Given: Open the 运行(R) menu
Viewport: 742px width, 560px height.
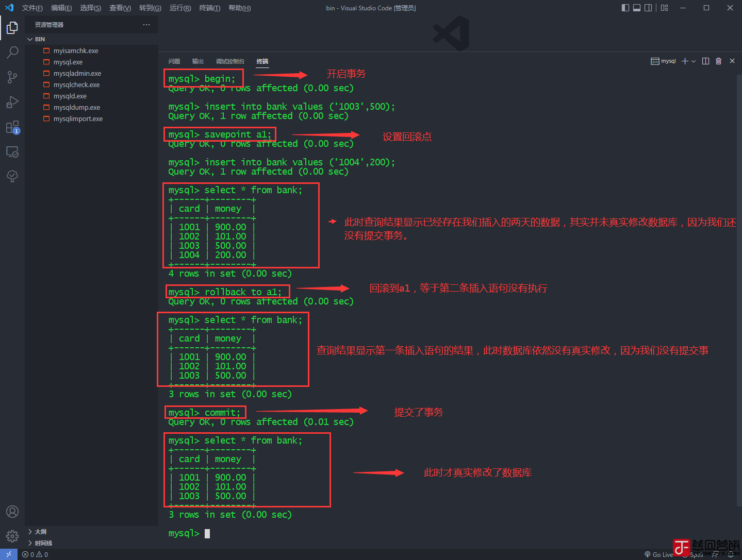Looking at the screenshot, I should (180, 8).
